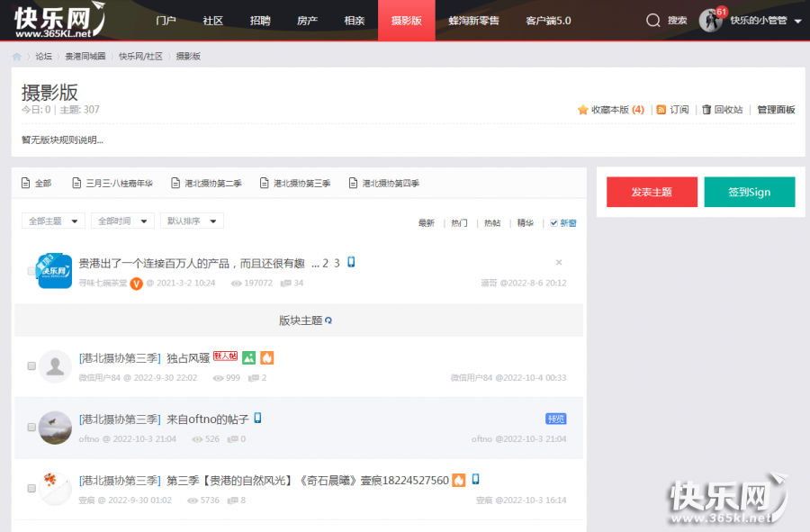
Task: Click the document icon next to 港北摄协第二季
Action: point(175,183)
